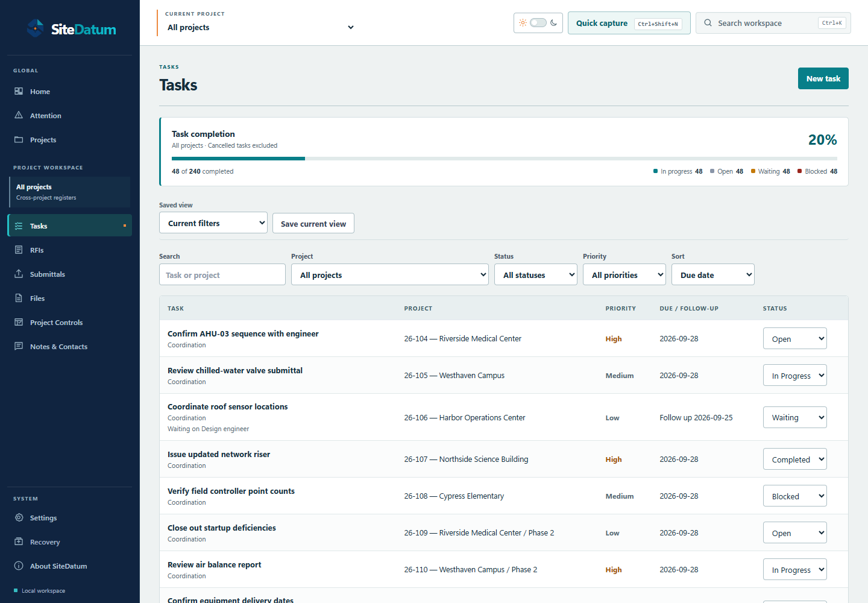Click the sun light-mode icon
868x603 pixels.
coord(523,23)
